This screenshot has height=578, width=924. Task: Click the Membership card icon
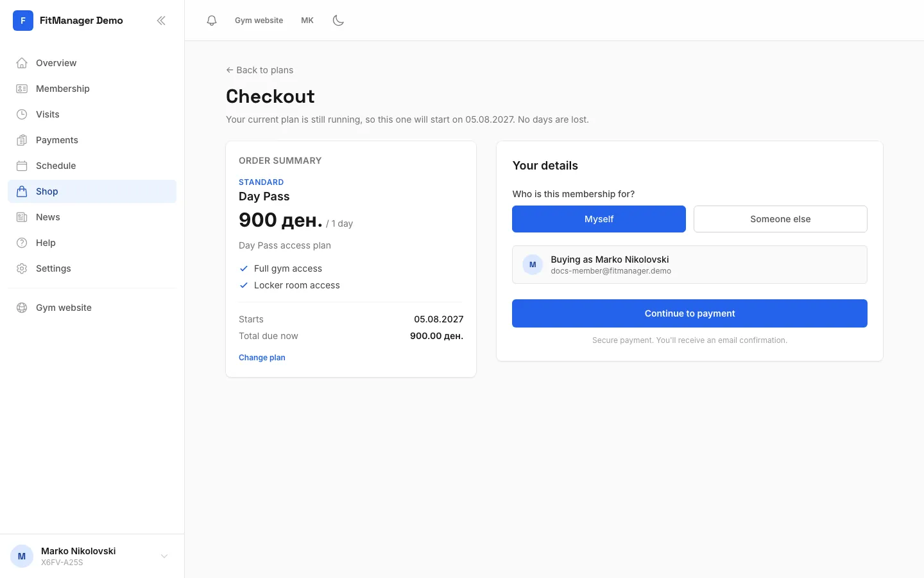point(22,89)
